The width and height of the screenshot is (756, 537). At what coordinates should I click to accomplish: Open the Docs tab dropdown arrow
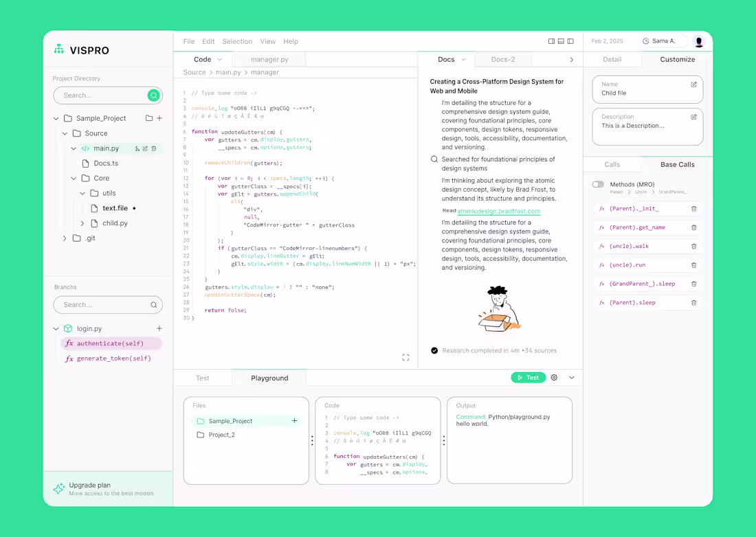pos(463,60)
